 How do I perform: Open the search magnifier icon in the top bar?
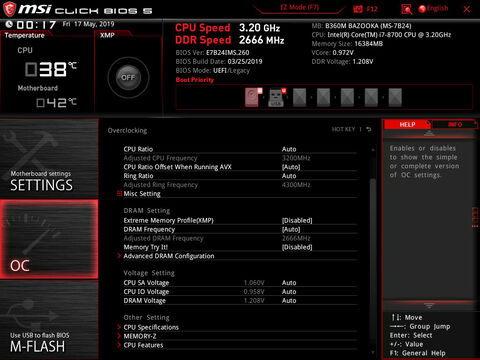point(406,9)
